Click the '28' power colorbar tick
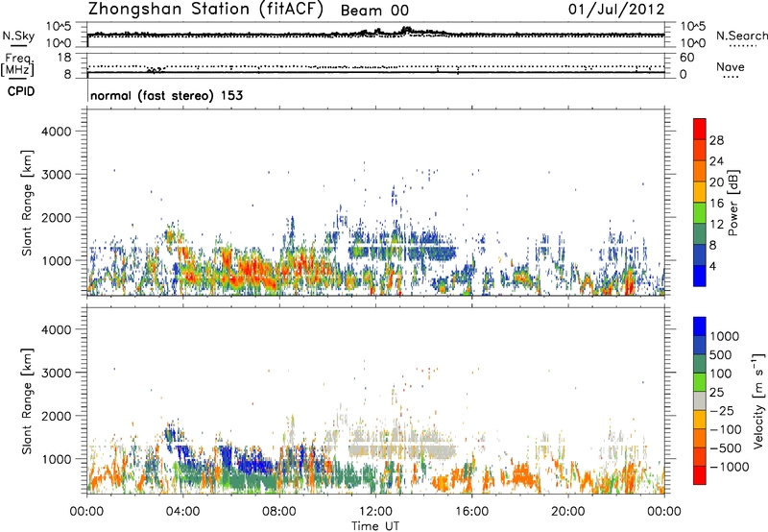 (x=716, y=140)
